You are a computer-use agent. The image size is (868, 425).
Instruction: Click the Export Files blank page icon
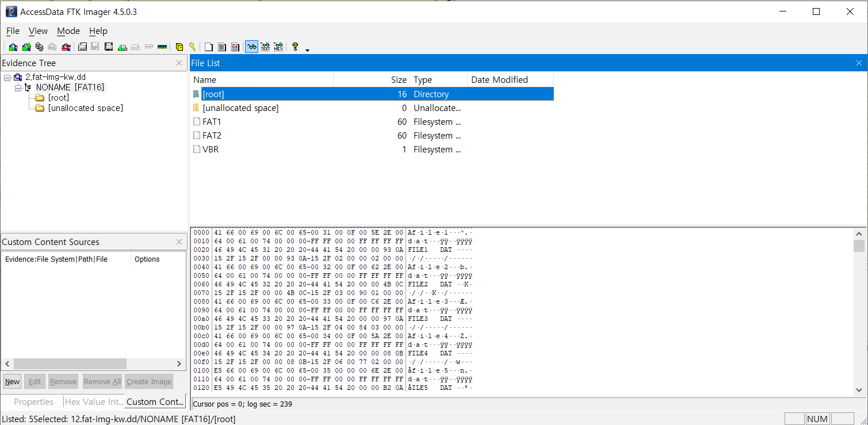click(x=209, y=47)
